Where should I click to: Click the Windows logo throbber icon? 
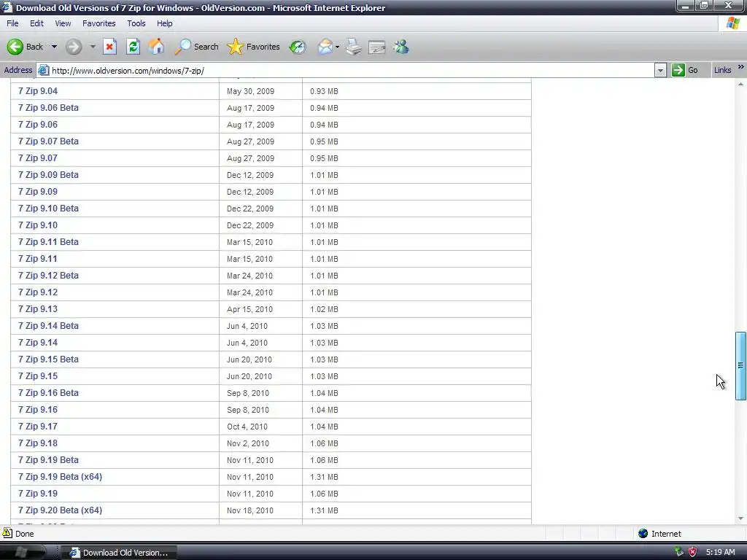[732, 23]
